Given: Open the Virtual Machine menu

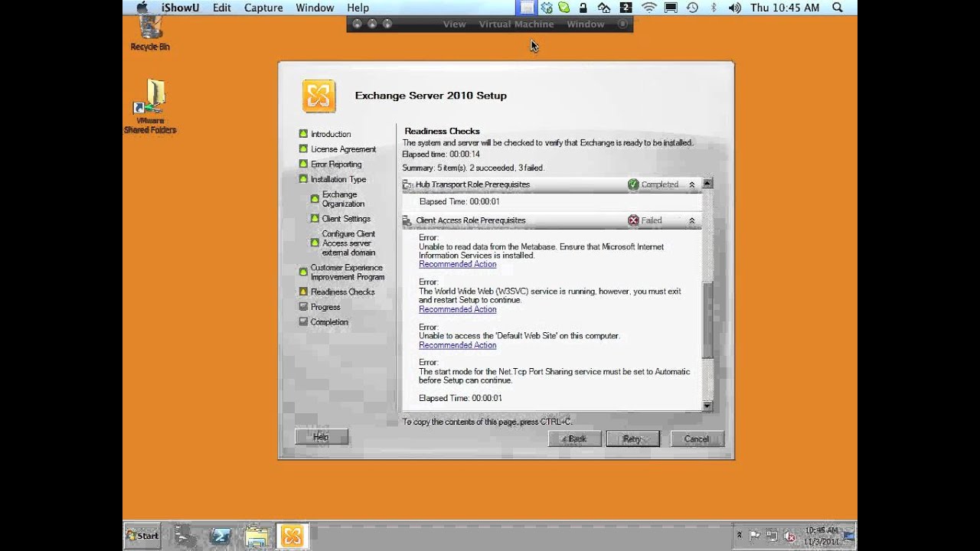Looking at the screenshot, I should 516,24.
